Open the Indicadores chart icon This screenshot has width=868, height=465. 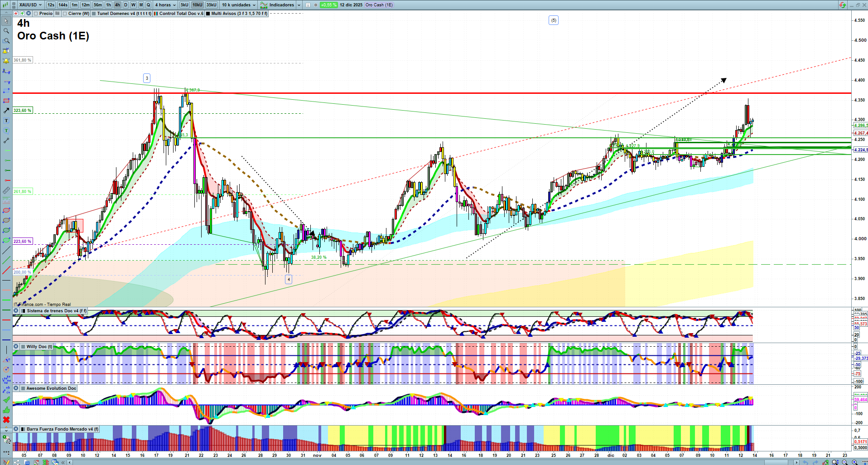[x=264, y=5]
